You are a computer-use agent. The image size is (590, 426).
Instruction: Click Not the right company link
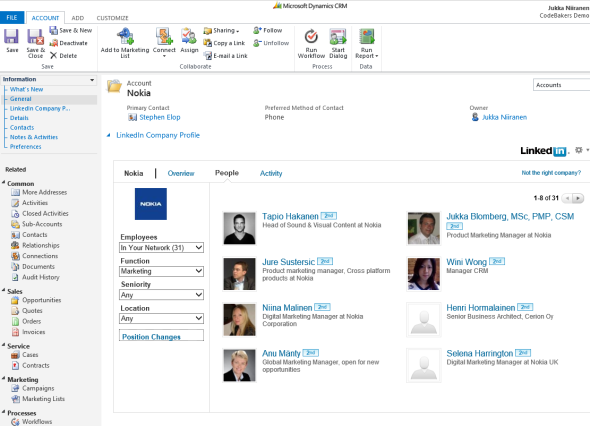551,173
